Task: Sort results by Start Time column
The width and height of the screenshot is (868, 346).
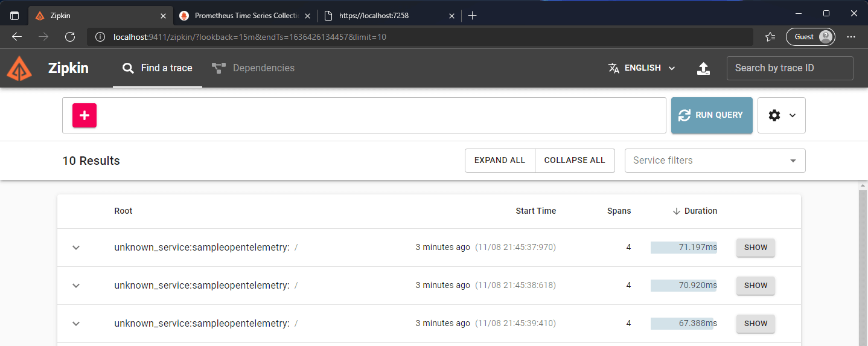Action: click(x=535, y=211)
